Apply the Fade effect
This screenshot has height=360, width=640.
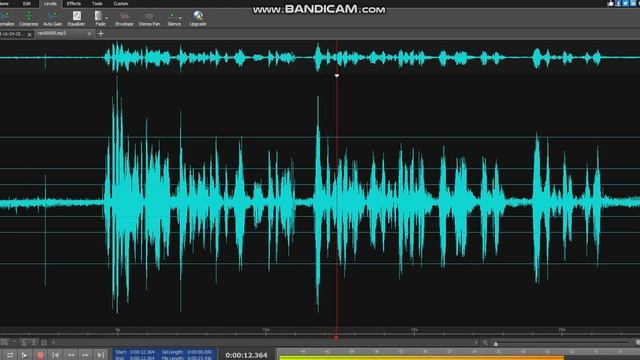coord(99,19)
